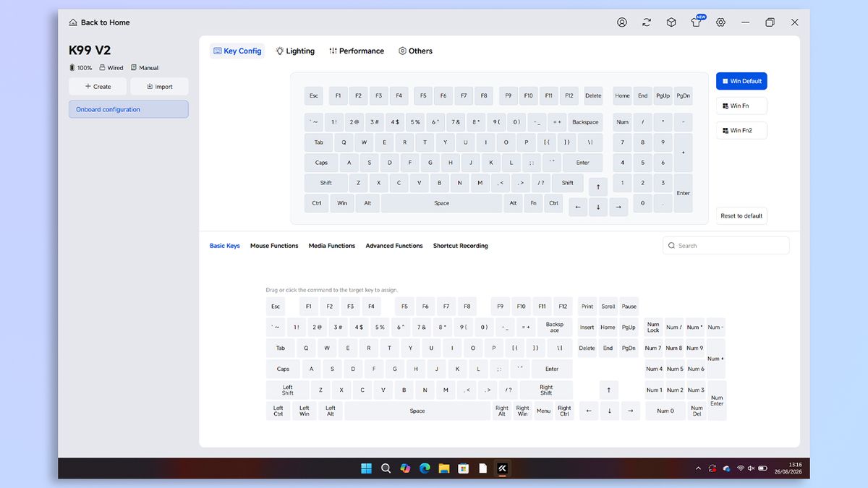
Task: Click the Search input field
Action: coord(726,246)
